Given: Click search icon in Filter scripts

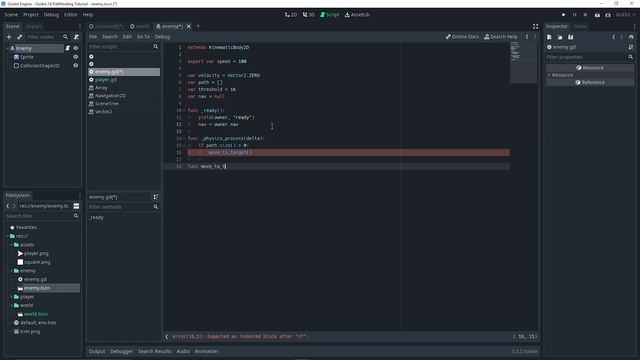Looking at the screenshot, I should 156,47.
